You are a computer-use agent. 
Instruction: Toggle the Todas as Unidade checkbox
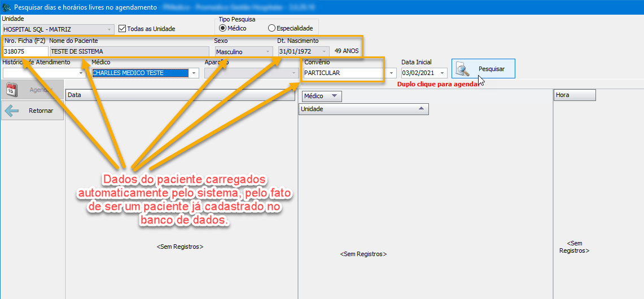(x=122, y=29)
